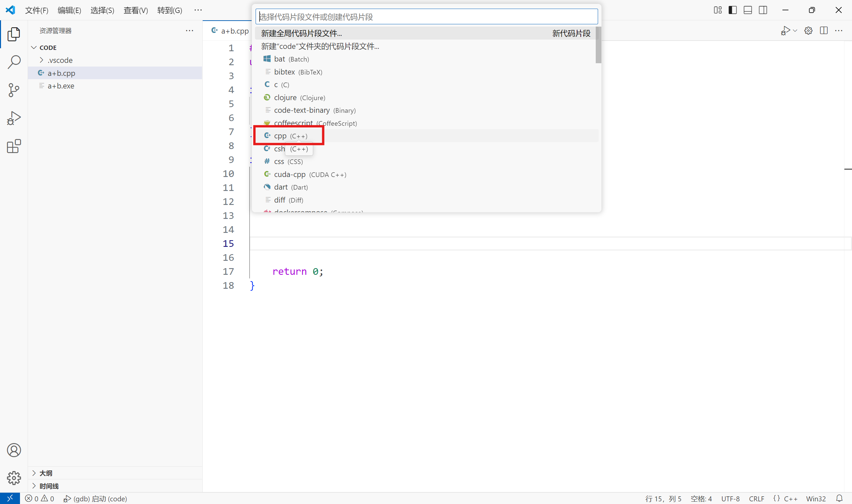Open the run button dropdown arrow
This screenshot has width=852, height=504.
click(795, 31)
